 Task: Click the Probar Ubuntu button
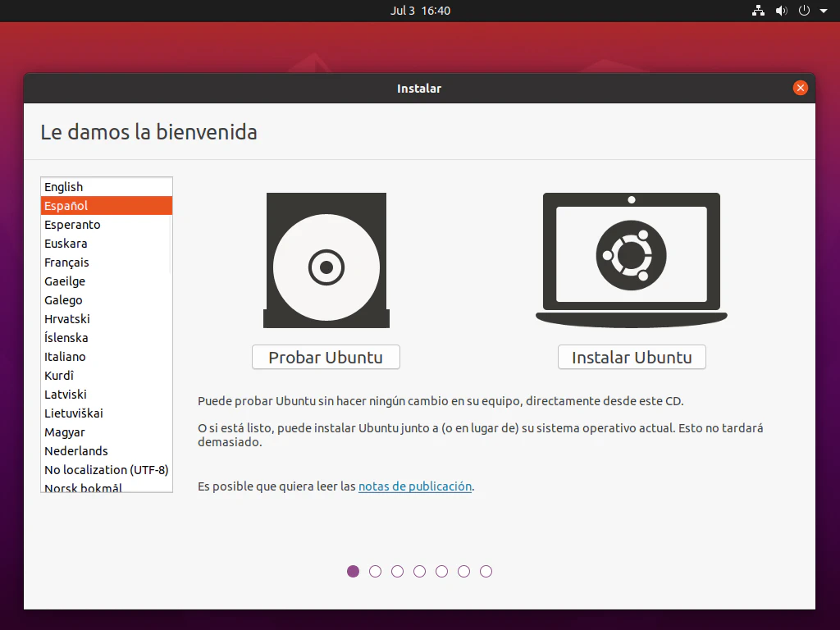point(326,358)
